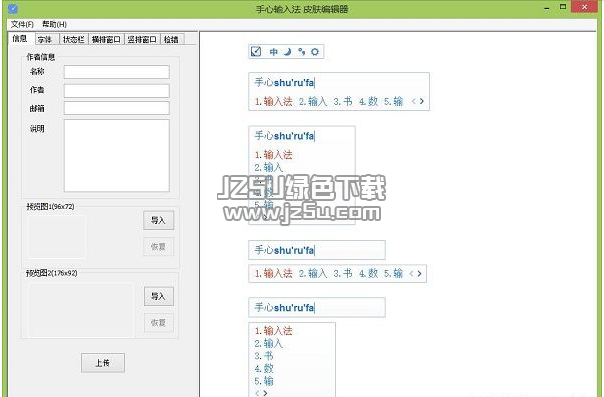Click 导入 for 预览图2(176x92)

(159, 296)
